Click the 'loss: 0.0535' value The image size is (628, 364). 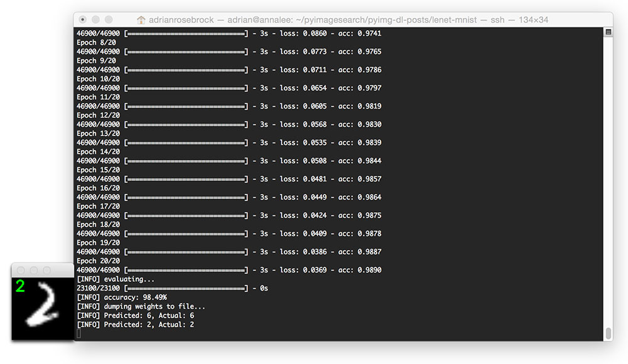303,142
